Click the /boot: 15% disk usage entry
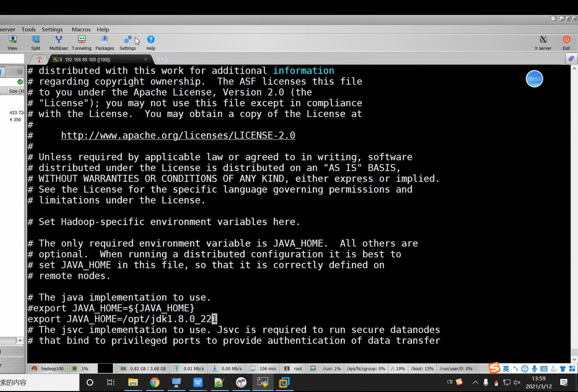The width and height of the screenshot is (578, 392). click(422, 368)
